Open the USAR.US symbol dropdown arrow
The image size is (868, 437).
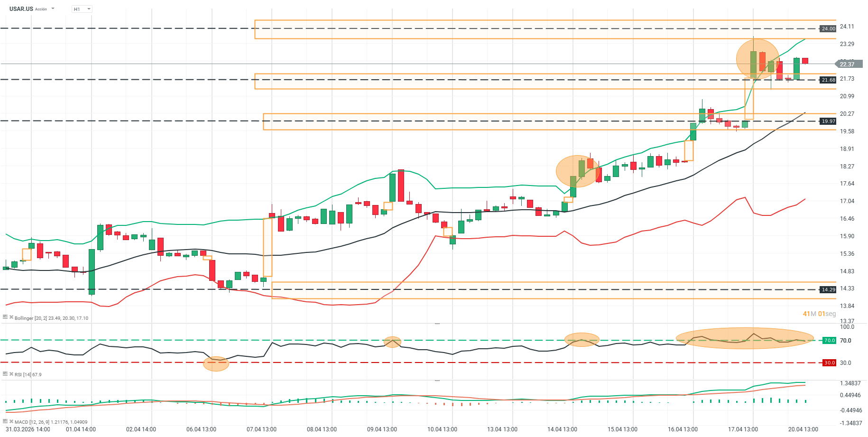[53, 9]
